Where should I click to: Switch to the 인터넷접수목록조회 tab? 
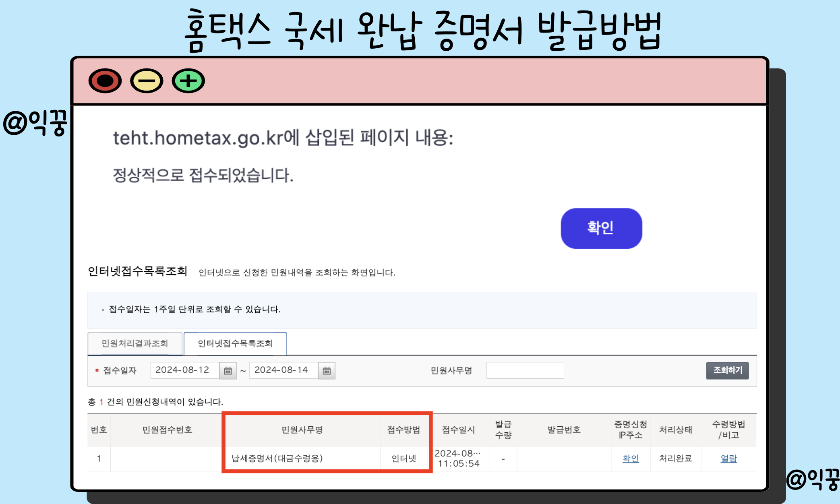[235, 343]
